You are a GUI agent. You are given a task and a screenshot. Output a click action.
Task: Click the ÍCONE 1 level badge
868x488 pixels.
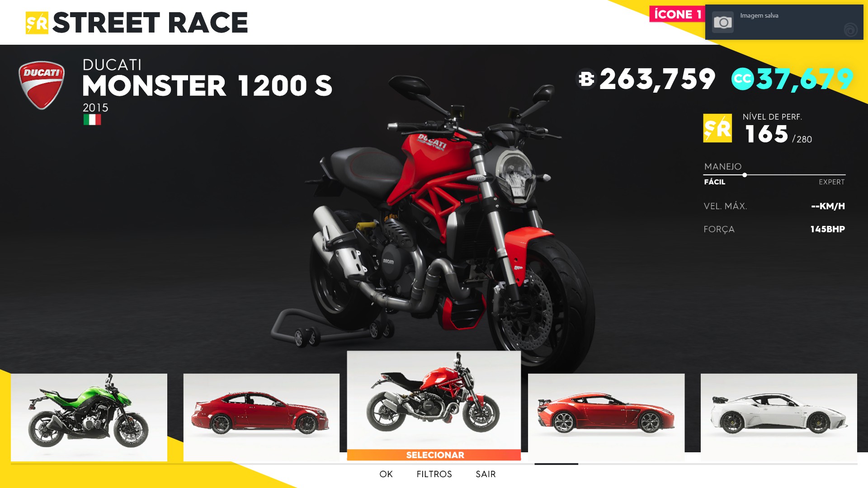(x=677, y=14)
